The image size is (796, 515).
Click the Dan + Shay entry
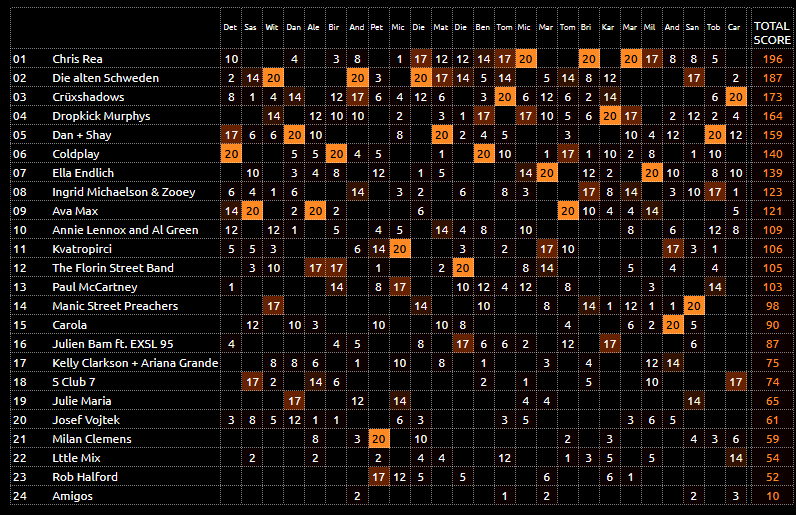click(81, 135)
